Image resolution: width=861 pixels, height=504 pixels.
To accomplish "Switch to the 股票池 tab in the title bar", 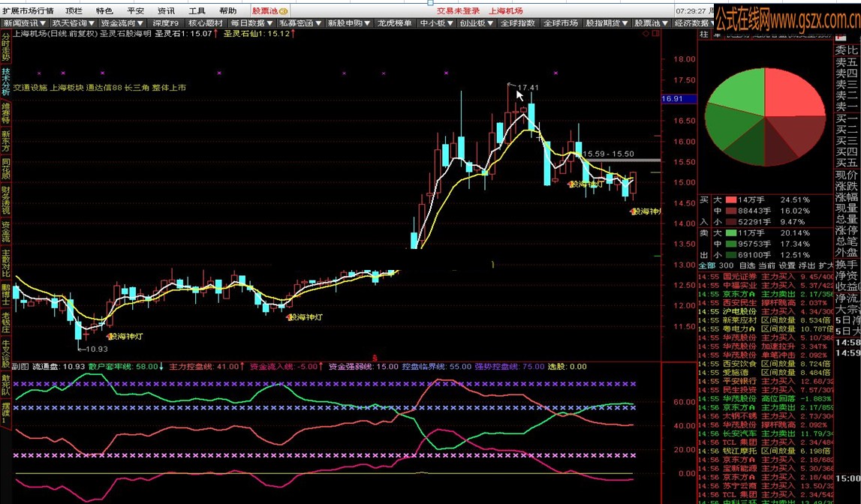I will point(269,11).
